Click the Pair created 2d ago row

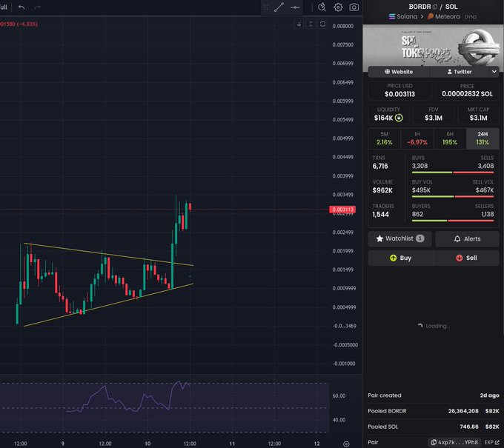pos(434,395)
